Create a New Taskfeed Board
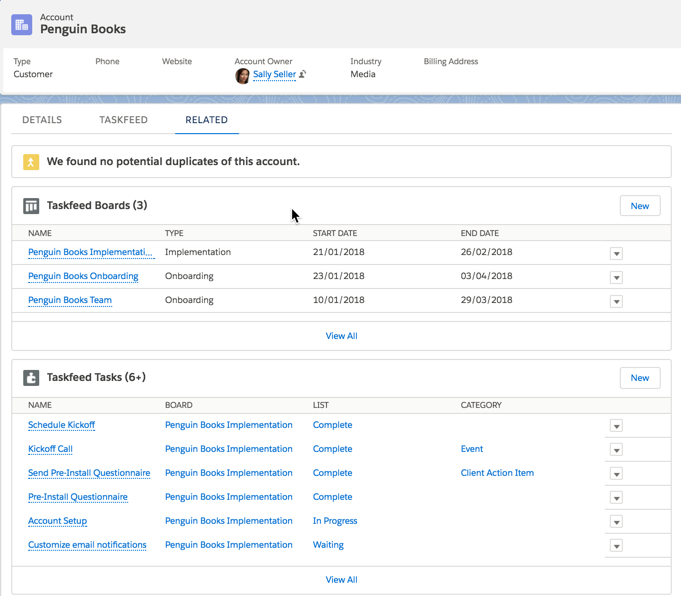Viewport: 681px width, 596px height. click(640, 206)
